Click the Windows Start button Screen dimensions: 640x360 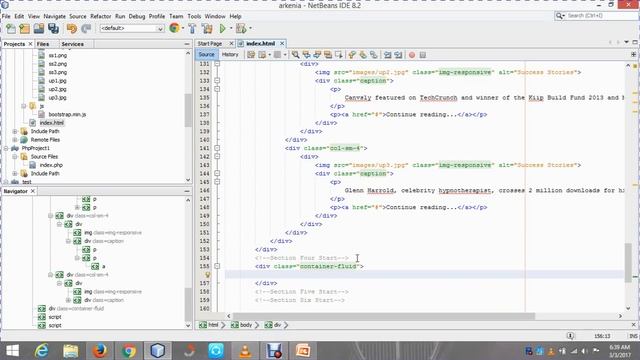(x=12, y=351)
